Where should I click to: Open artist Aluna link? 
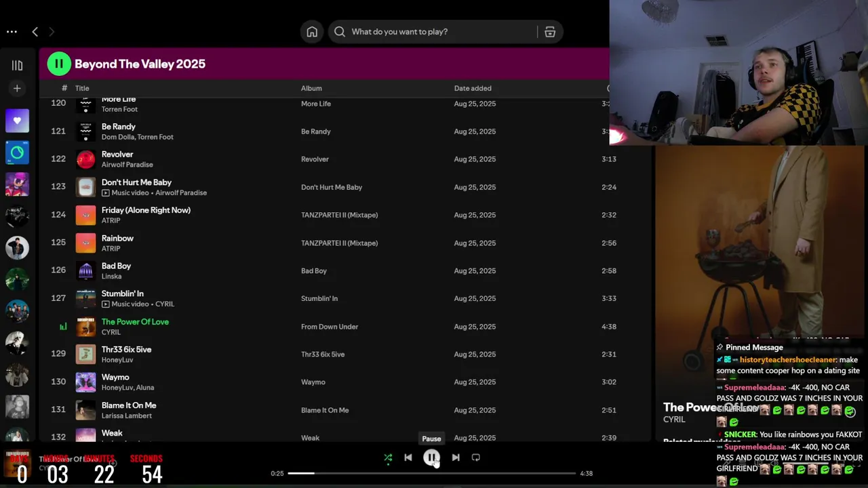145,388
